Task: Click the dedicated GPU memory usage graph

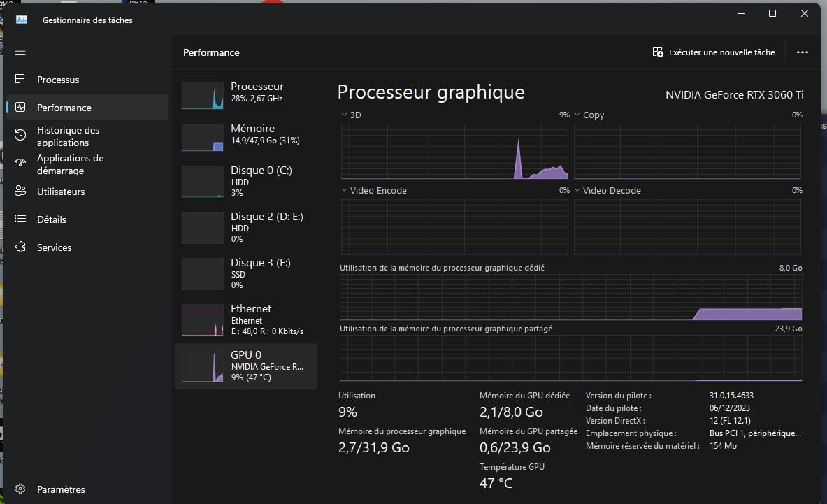Action: (570, 297)
